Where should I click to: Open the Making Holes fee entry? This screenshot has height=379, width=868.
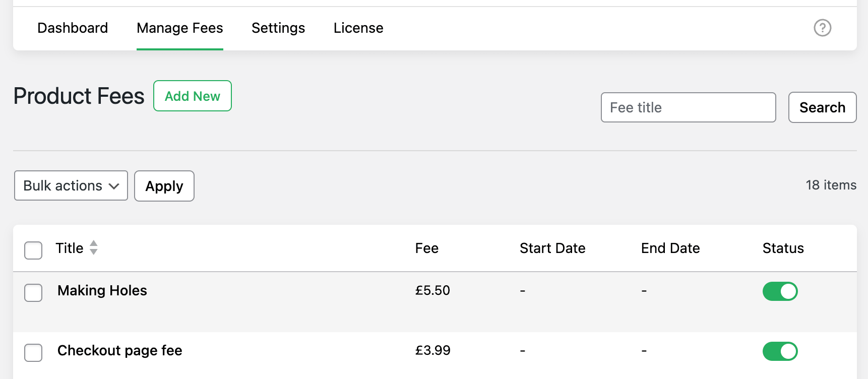pyautogui.click(x=102, y=290)
